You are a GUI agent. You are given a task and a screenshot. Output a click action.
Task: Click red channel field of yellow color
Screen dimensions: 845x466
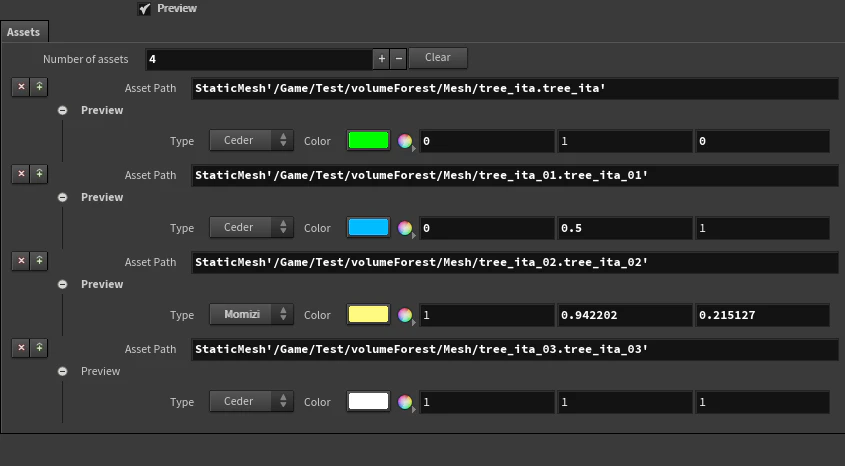pyautogui.click(x=487, y=315)
